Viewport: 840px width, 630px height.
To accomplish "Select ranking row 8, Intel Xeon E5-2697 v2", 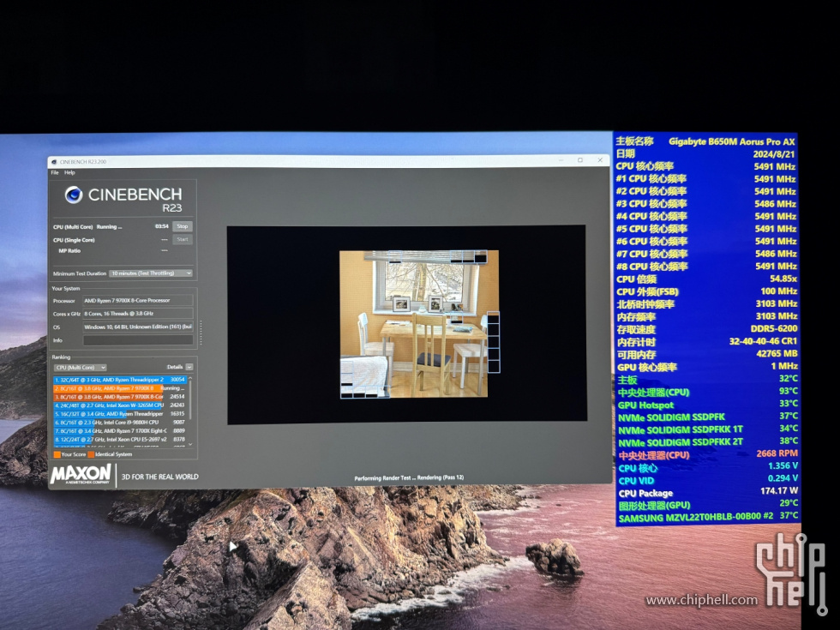I will (119, 440).
